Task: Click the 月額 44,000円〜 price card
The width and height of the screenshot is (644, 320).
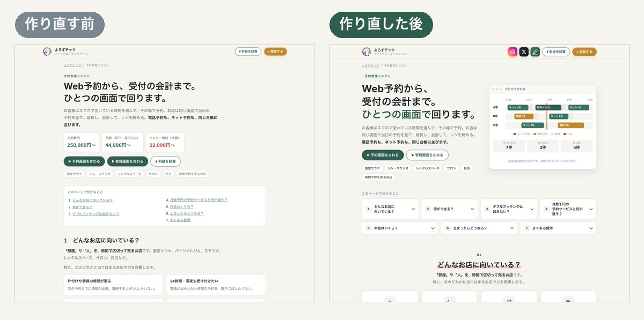Action: [123, 143]
